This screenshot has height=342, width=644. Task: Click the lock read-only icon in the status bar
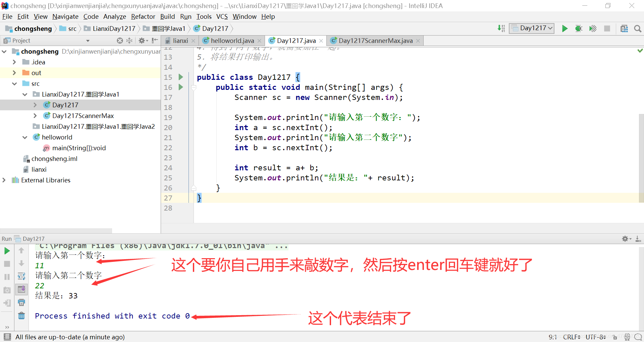(615, 337)
